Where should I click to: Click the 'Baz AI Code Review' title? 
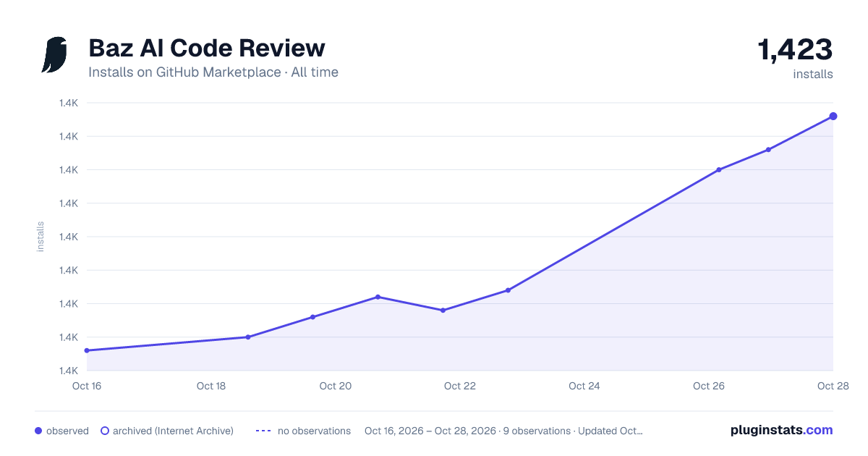coord(207,48)
